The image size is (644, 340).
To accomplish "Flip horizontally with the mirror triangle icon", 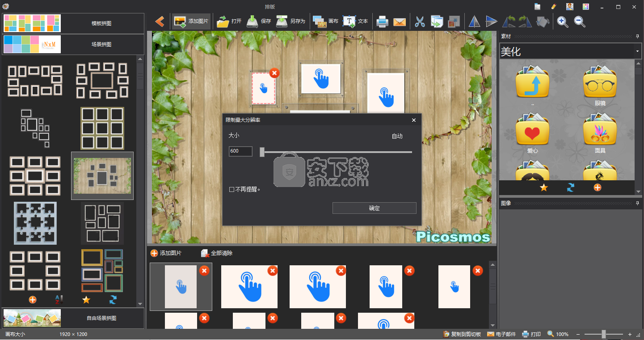I will click(x=474, y=21).
